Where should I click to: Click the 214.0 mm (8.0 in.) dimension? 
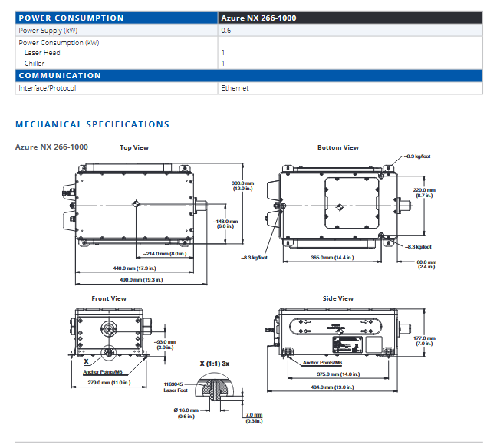(165, 254)
